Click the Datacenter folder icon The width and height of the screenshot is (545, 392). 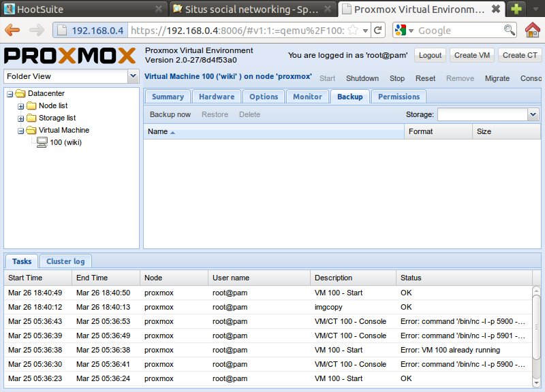(x=20, y=93)
